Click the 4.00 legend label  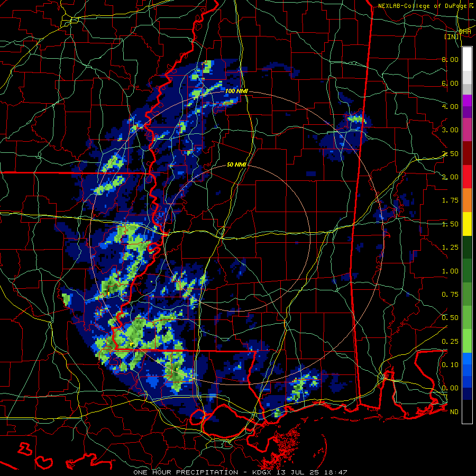(450, 106)
